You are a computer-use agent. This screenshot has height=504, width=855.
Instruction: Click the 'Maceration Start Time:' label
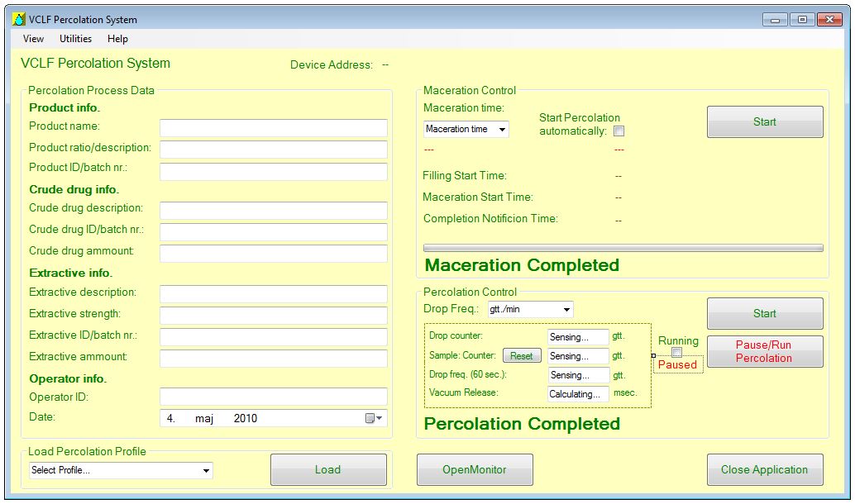(478, 197)
